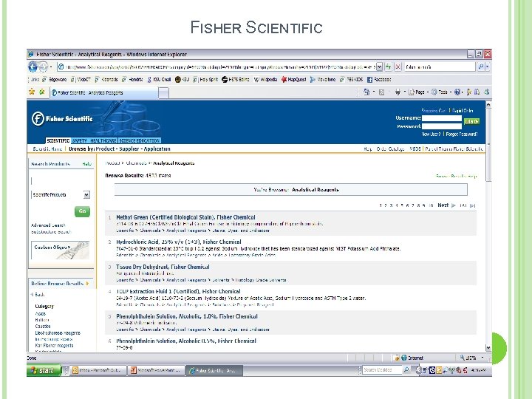Click the Fisher Scientific browser tab
Viewport: 532px width, 399px height.
[x=104, y=92]
